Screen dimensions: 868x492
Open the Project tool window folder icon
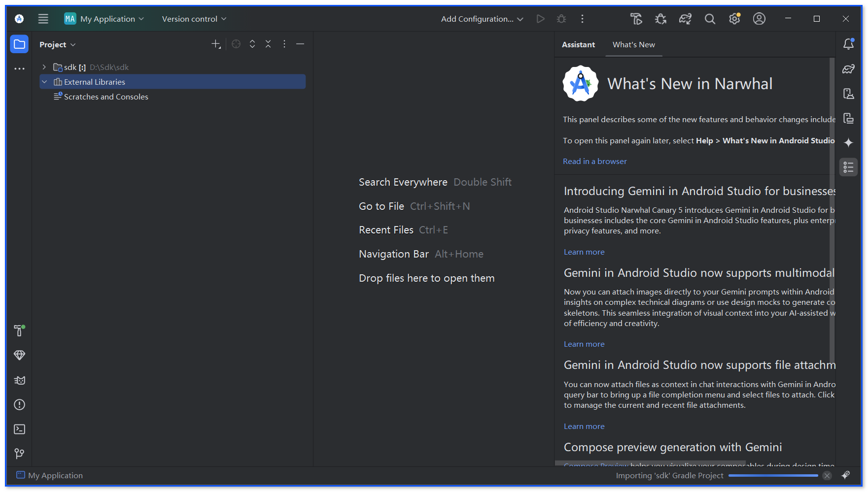point(19,44)
